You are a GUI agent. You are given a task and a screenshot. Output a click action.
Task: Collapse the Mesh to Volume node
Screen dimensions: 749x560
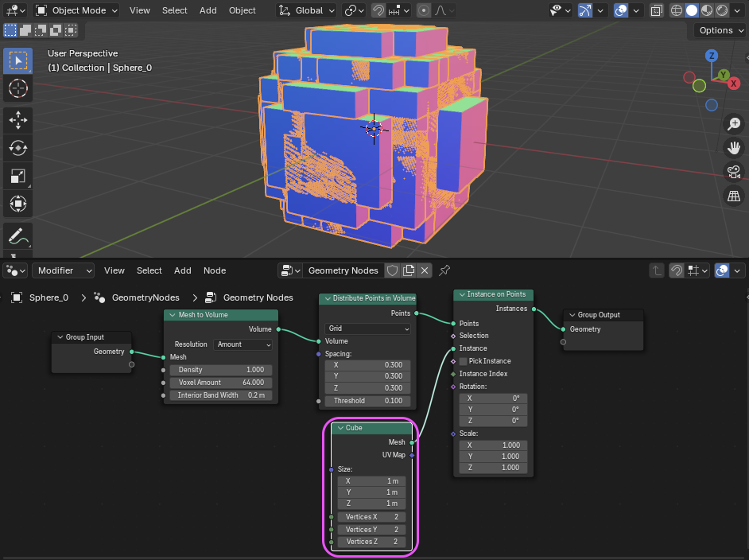[173, 315]
